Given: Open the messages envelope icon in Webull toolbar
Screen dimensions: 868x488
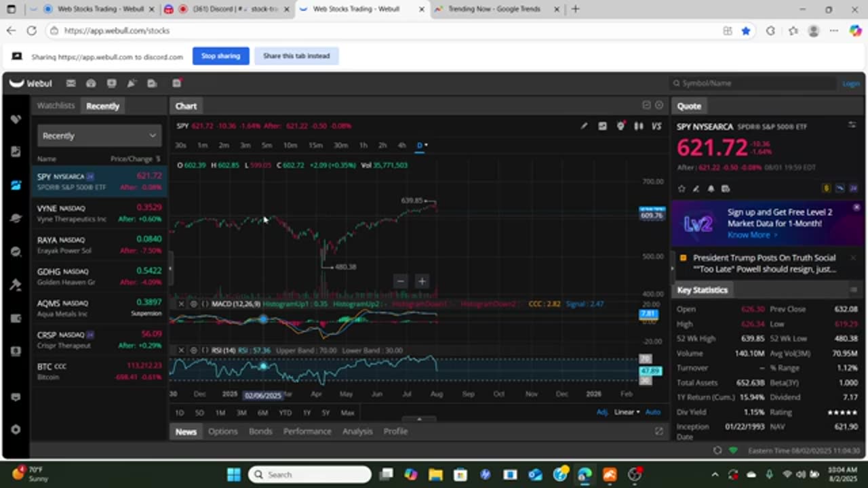Looking at the screenshot, I should pyautogui.click(x=71, y=83).
